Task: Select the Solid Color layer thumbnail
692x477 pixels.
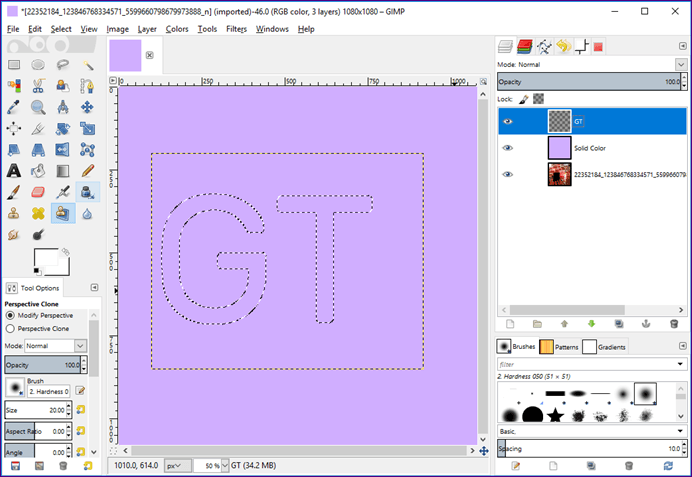Action: tap(559, 148)
